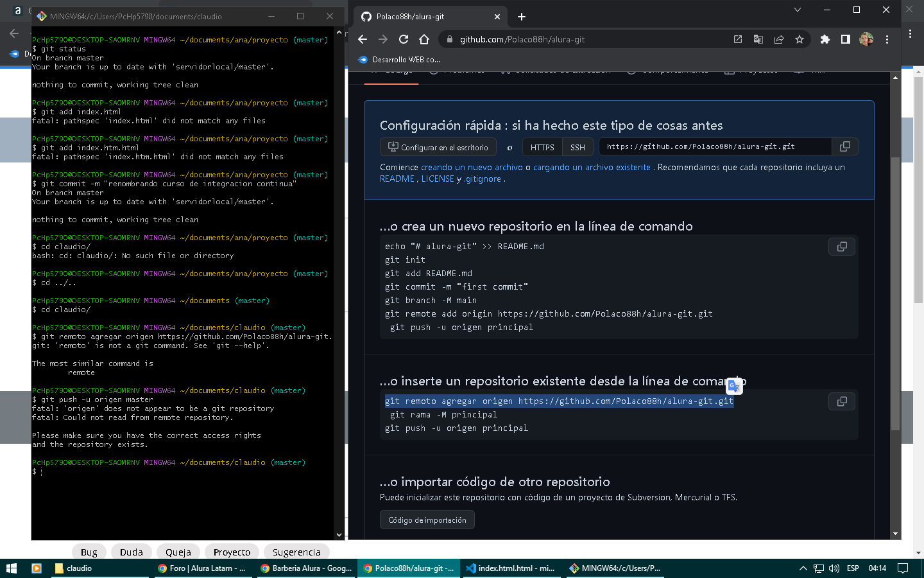Open the Windows Start menu

[11, 568]
